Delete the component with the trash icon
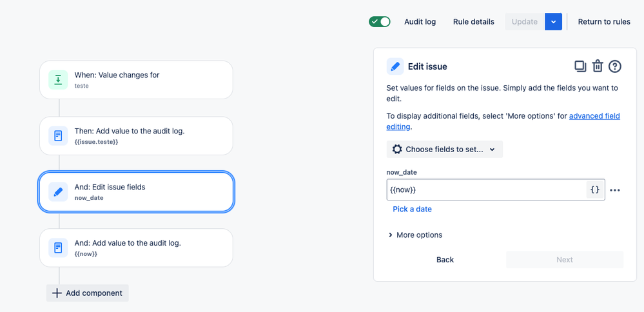This screenshot has width=644, height=312. [597, 66]
